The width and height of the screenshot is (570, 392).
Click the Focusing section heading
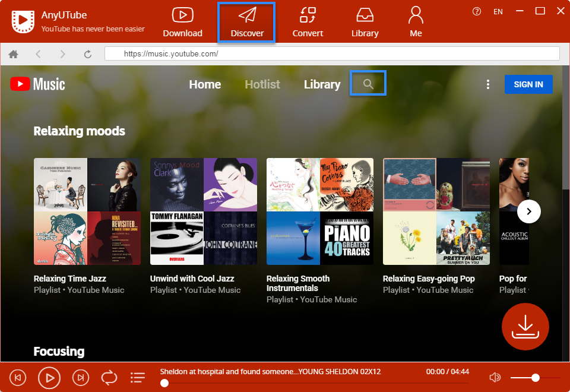[59, 351]
